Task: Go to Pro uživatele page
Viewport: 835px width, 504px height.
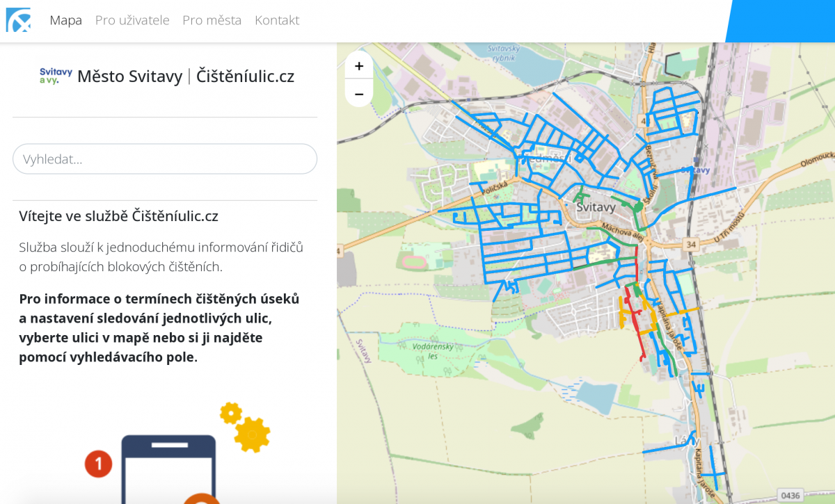Action: (132, 20)
